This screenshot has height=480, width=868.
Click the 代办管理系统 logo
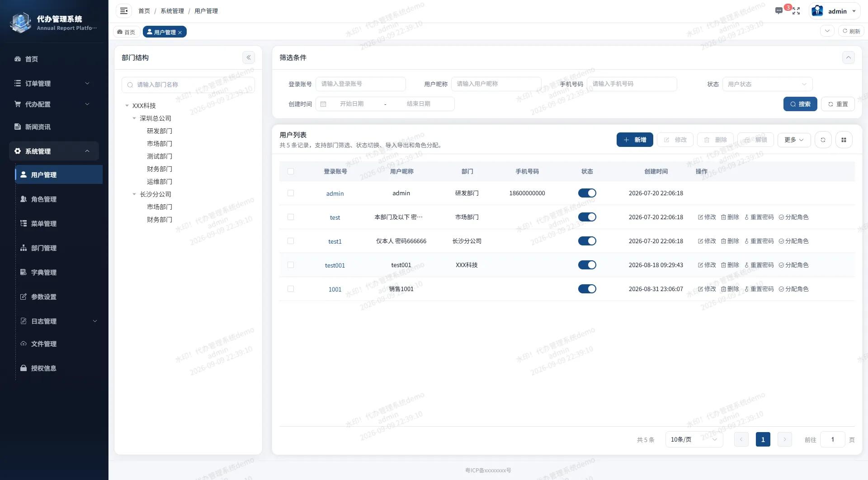tap(21, 23)
